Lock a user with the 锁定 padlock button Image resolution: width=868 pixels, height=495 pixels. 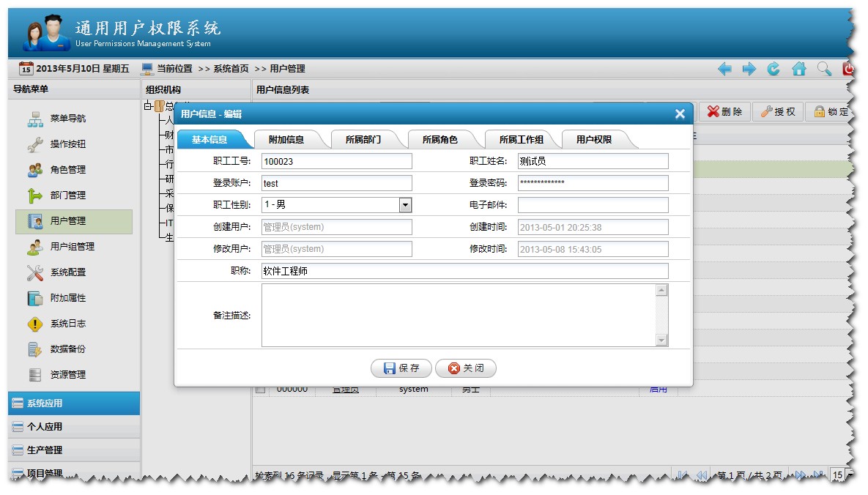(832, 111)
